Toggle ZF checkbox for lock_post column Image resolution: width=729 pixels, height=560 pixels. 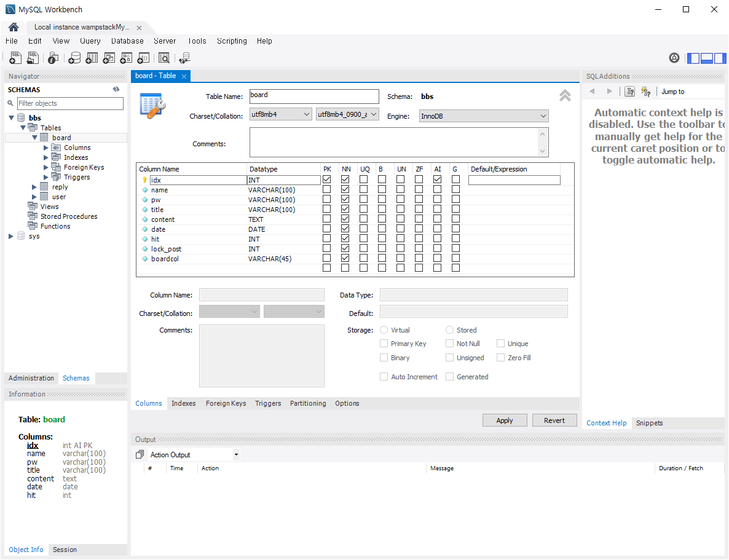[419, 248]
